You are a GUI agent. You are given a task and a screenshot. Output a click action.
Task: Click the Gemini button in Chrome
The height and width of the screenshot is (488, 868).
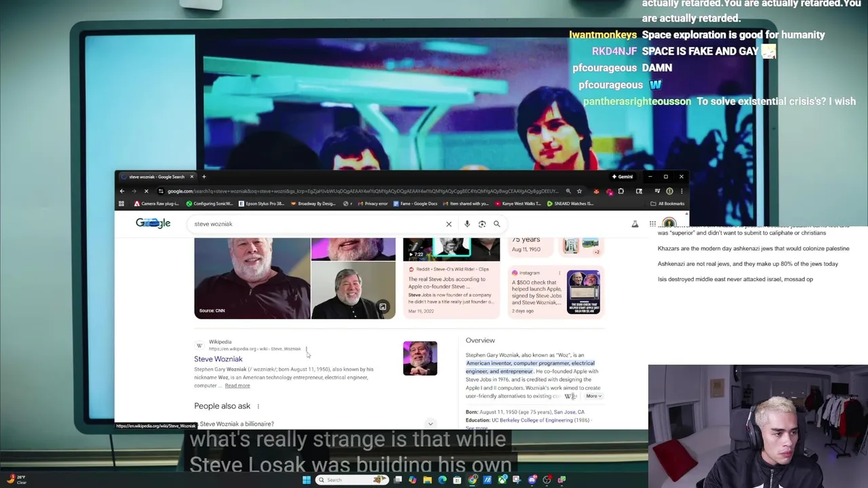(623, 177)
